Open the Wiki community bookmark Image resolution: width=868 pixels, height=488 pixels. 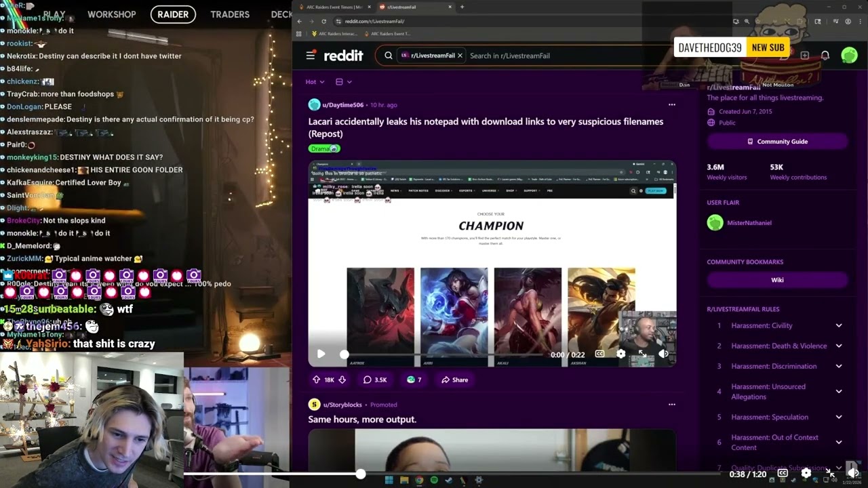click(x=777, y=280)
